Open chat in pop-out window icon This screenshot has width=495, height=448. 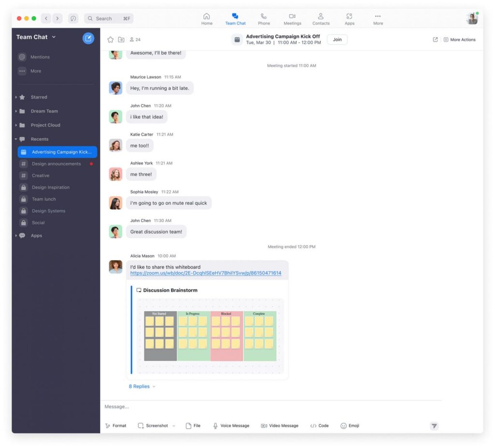(x=435, y=40)
